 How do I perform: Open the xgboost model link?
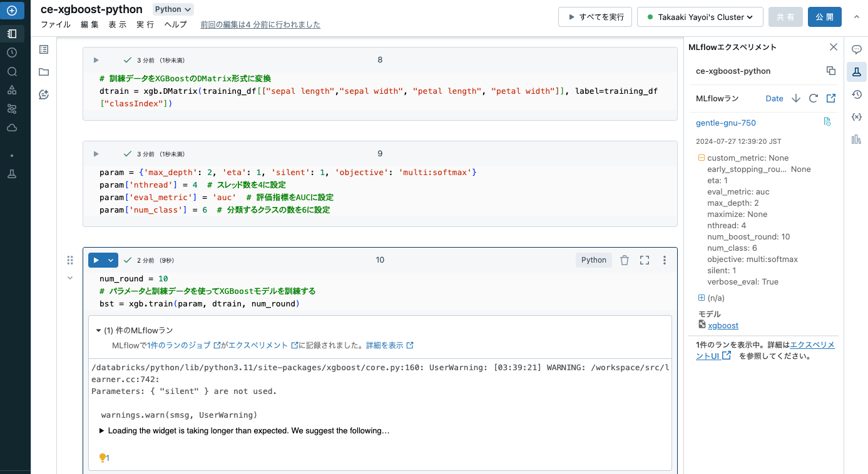723,325
